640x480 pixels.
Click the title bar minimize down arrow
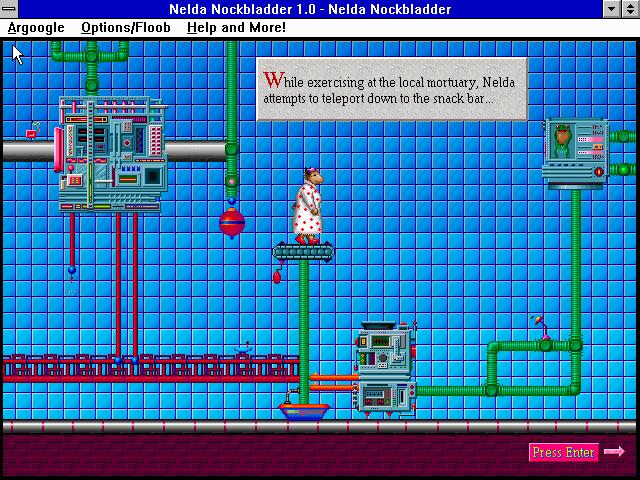tap(612, 9)
